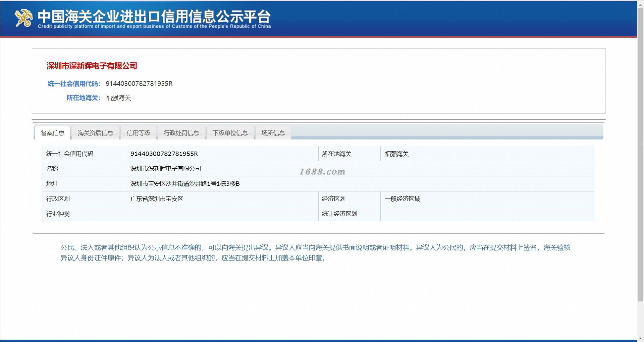Click the 所在地海关: blue label

click(84, 98)
